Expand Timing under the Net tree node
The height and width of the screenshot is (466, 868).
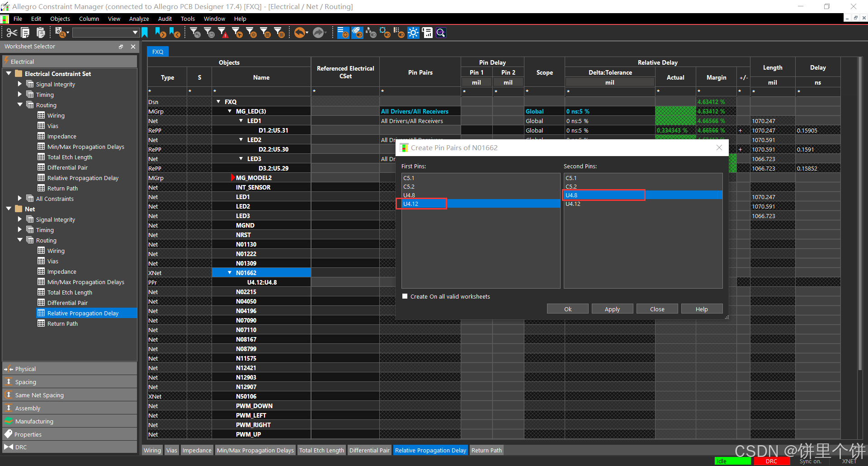19,229
